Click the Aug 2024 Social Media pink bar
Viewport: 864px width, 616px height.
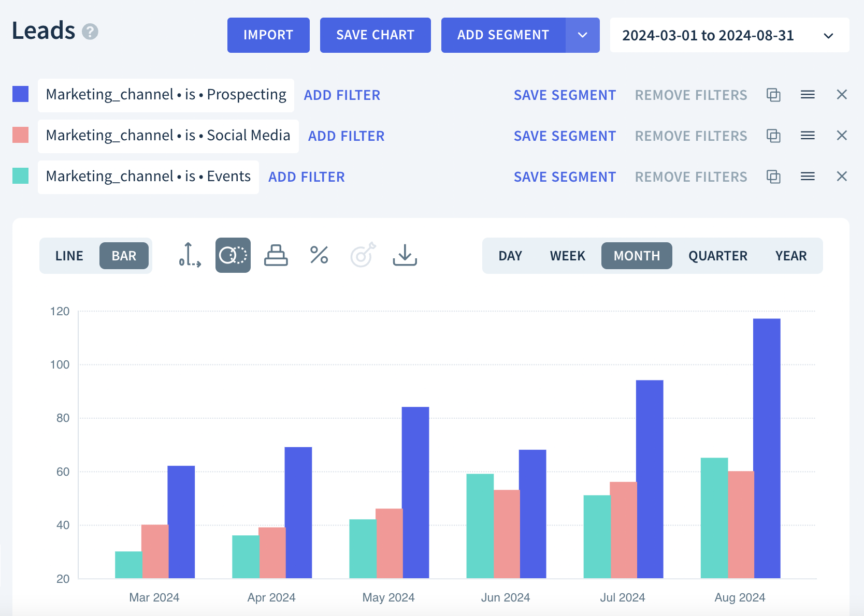(x=741, y=524)
